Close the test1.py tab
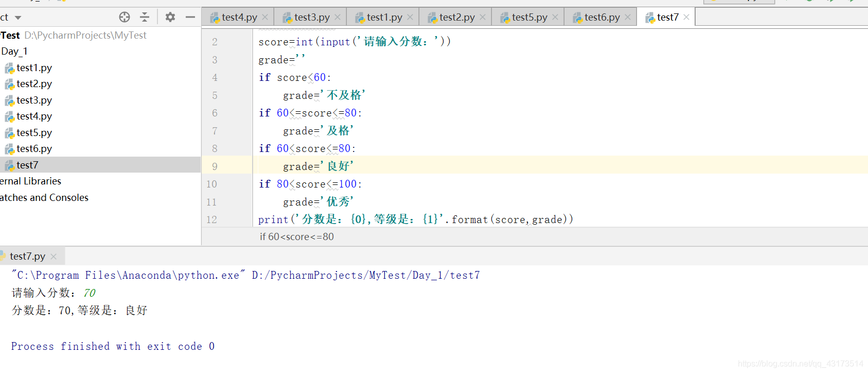Screen dimensions: 868x373 pyautogui.click(x=410, y=17)
